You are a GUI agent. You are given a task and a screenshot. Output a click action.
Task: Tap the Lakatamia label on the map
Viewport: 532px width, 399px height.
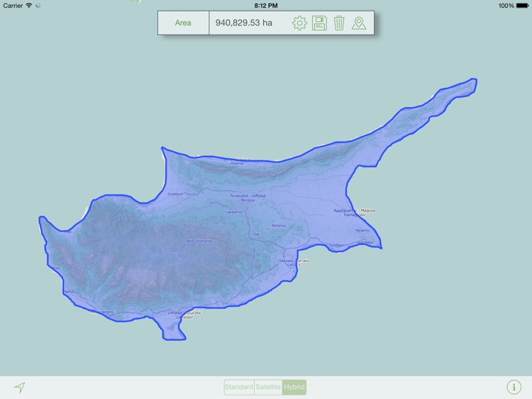tap(234, 212)
